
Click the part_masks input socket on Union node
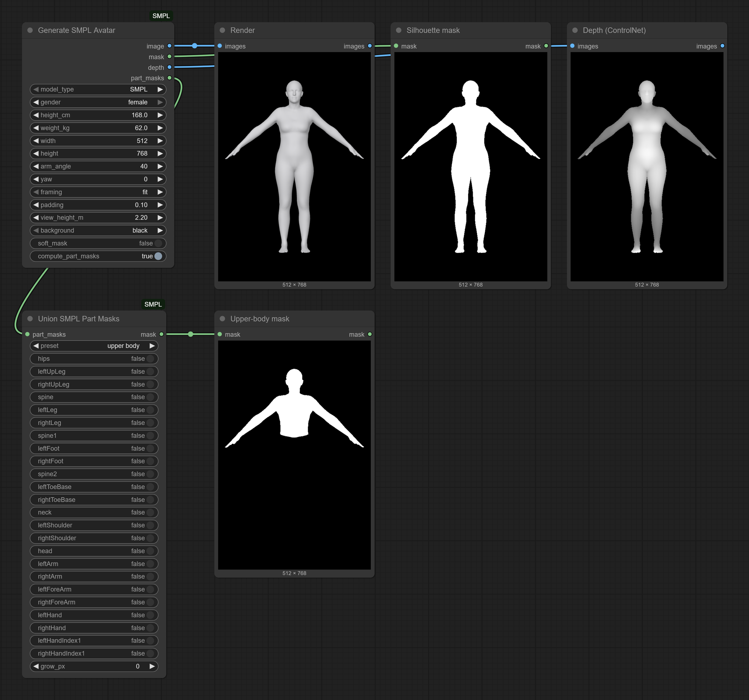click(27, 334)
